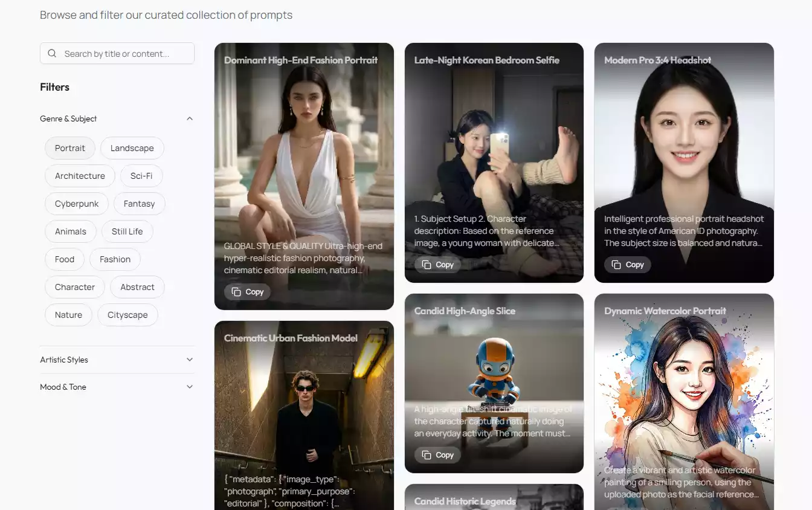The image size is (812, 510).
Task: Open the Candid Historic Legends card
Action: tap(494, 499)
